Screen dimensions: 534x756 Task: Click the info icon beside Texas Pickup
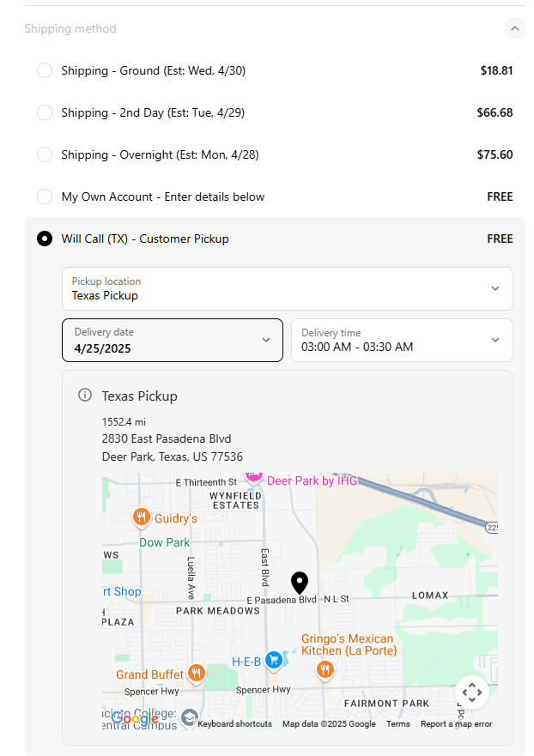[x=84, y=395]
